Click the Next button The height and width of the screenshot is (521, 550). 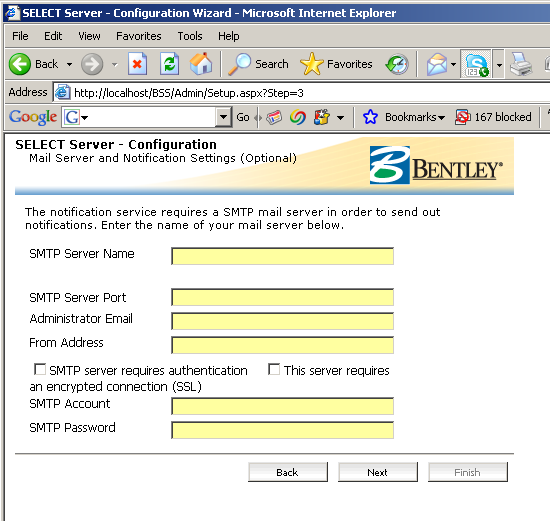coord(378,472)
